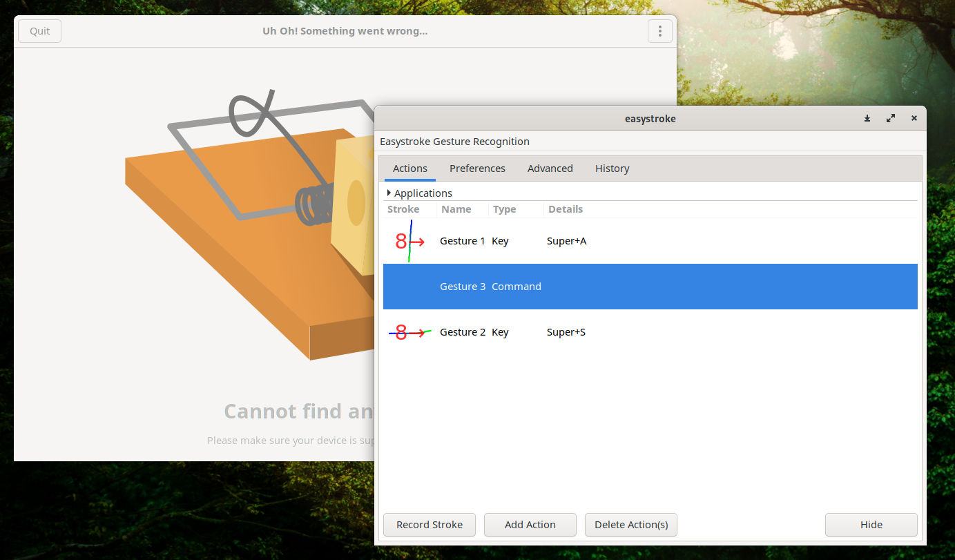Close the easystroke window
The width and height of the screenshot is (955, 560).
(x=914, y=119)
